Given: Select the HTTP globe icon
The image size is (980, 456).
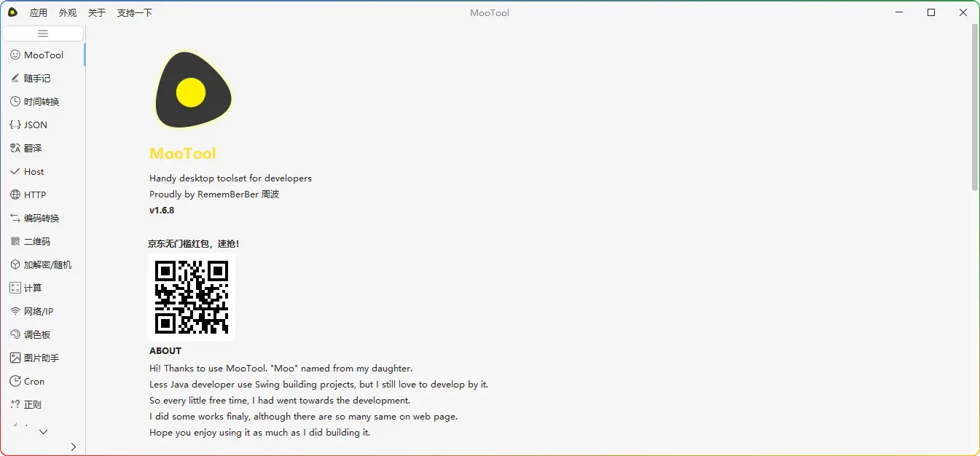Looking at the screenshot, I should coord(15,194).
